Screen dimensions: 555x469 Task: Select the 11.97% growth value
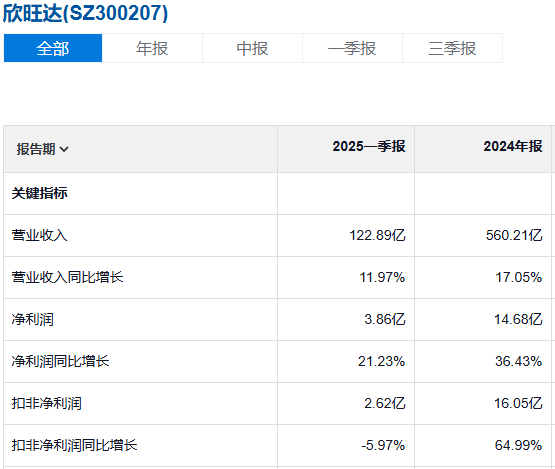[x=382, y=277]
